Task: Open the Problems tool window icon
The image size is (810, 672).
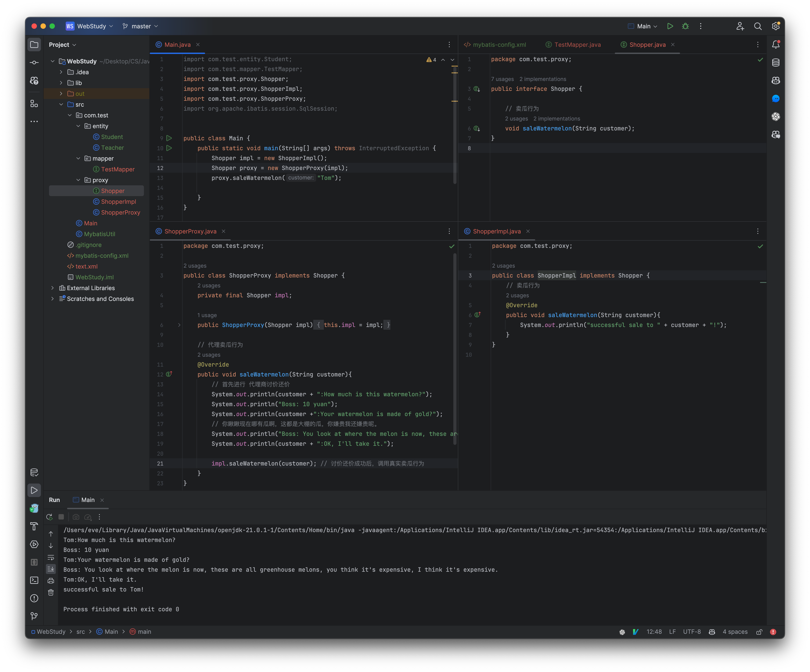Action: [x=34, y=598]
